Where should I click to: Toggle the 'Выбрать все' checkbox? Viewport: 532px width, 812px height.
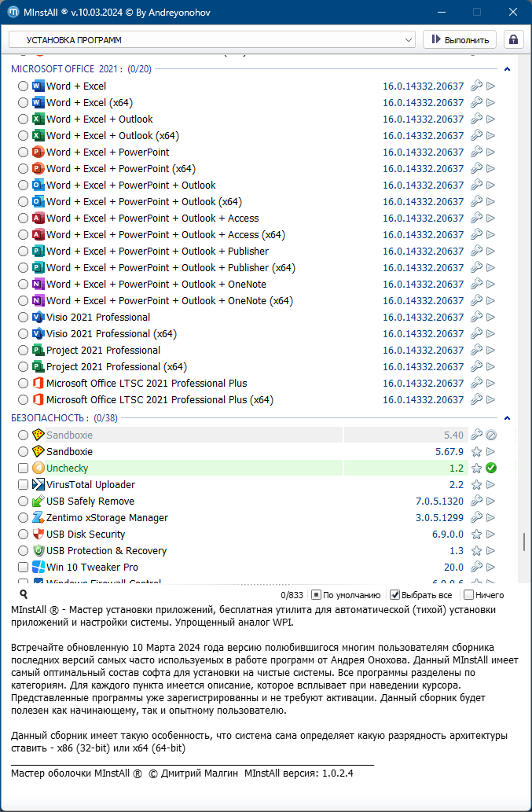click(x=395, y=595)
